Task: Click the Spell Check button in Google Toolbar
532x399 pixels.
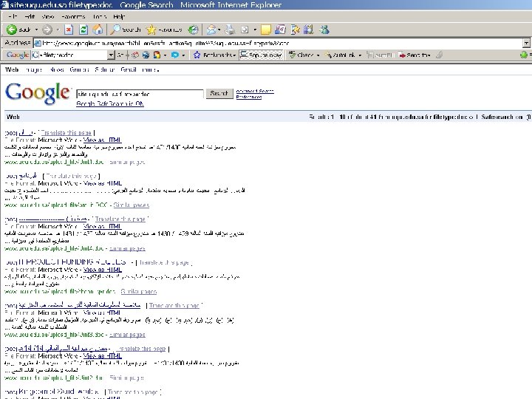Action: (x=303, y=55)
